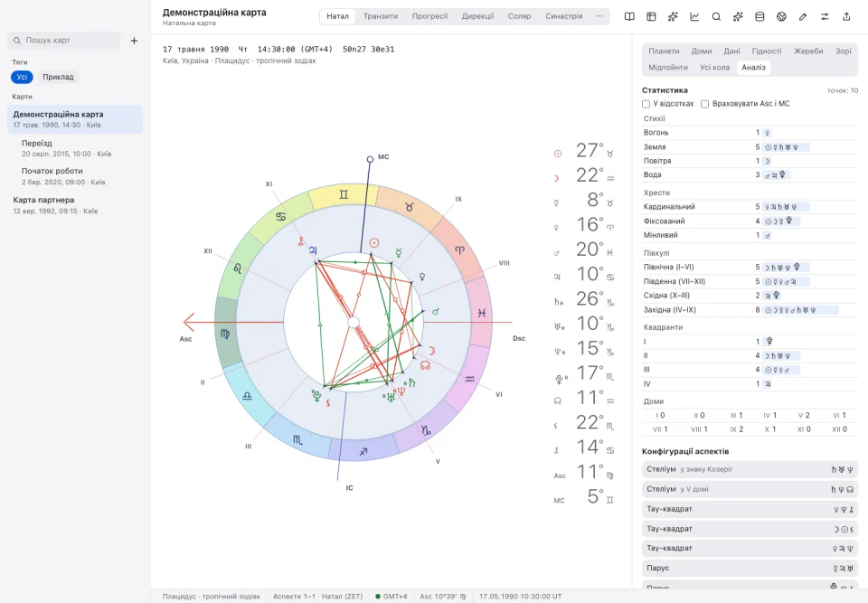Switch to the Зорі panel tab
Image resolution: width=868 pixels, height=603 pixels.
843,51
